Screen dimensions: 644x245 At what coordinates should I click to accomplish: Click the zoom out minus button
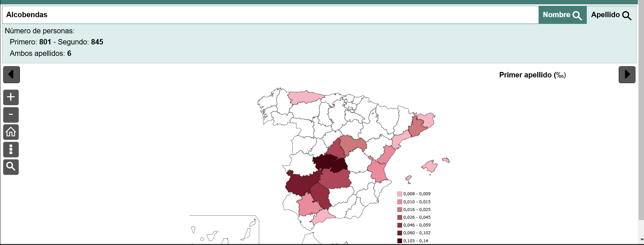click(11, 115)
